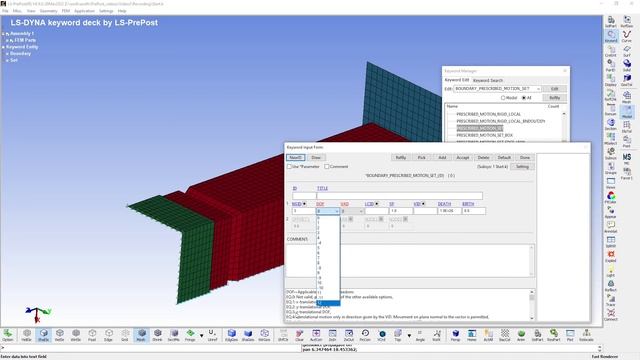Click the Done button in Keyword Input Form
Screen dimensions: 640x360
coord(525,158)
